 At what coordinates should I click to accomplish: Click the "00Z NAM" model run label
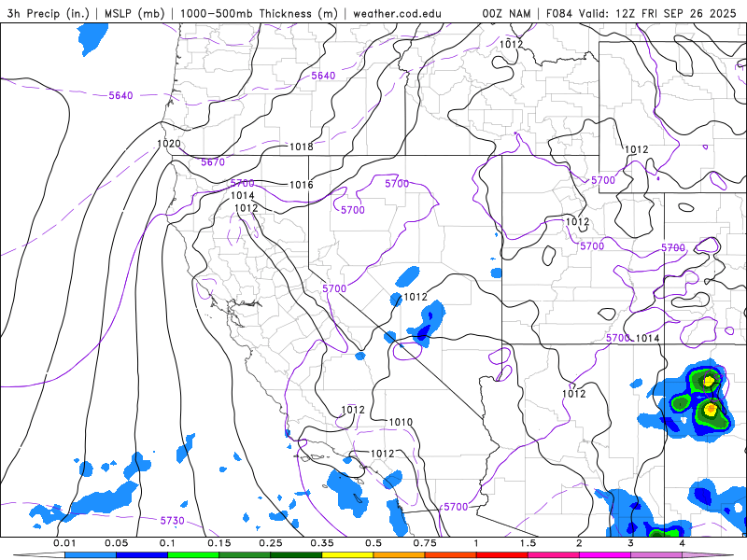click(x=506, y=13)
